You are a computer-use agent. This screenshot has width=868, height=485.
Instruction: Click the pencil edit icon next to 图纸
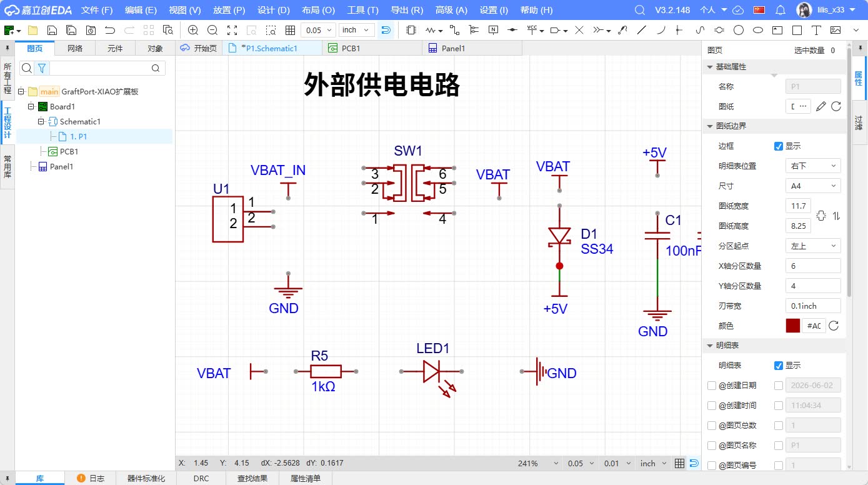821,106
